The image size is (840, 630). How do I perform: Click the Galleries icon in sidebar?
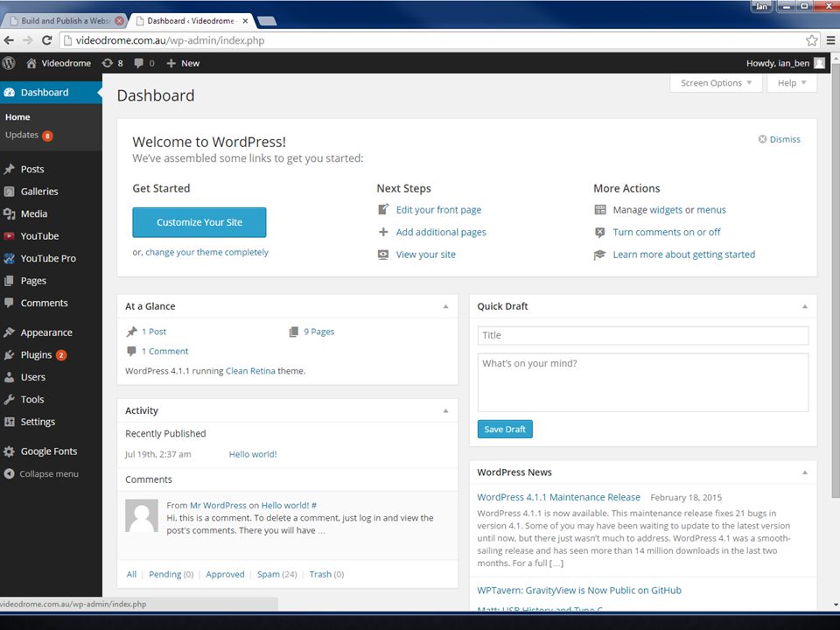pos(9,192)
